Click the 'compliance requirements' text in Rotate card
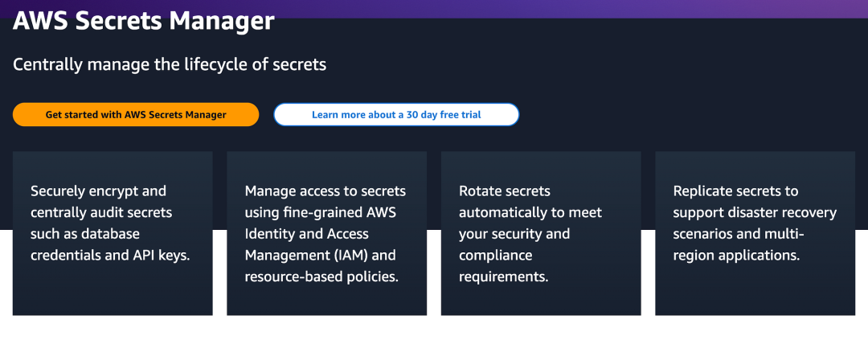Viewport: 868px width, 340px height. point(504,266)
